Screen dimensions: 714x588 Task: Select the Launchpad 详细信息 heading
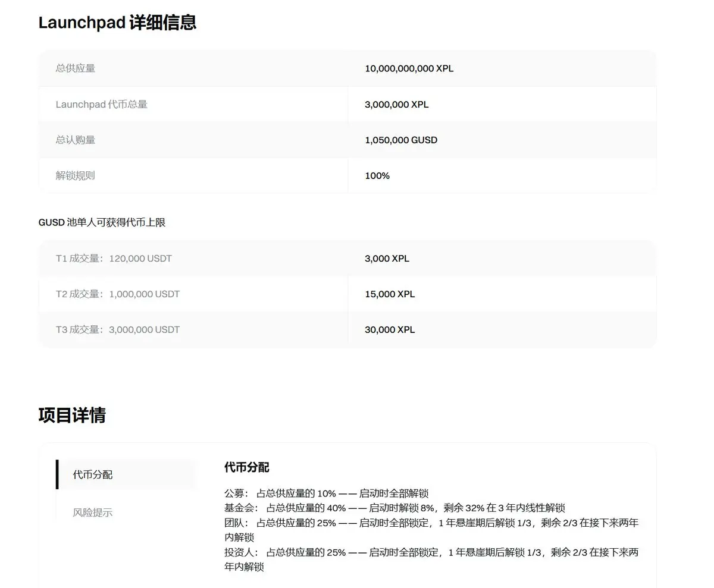click(x=117, y=23)
